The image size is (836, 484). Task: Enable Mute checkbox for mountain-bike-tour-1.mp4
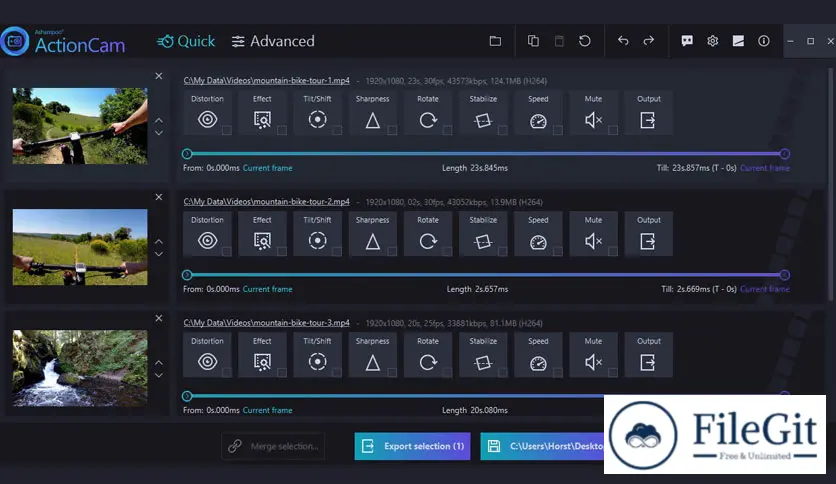[613, 130]
